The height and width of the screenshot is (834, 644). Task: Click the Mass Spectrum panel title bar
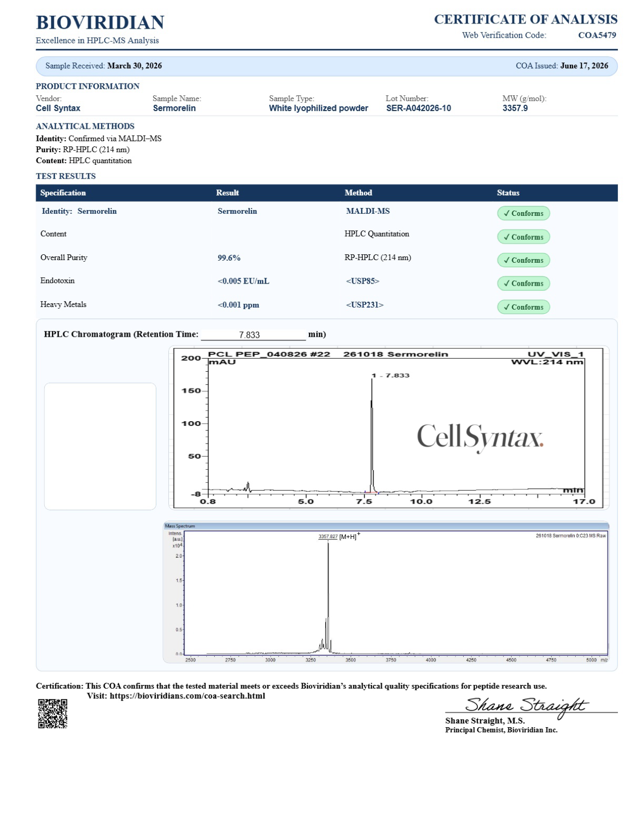[386, 526]
